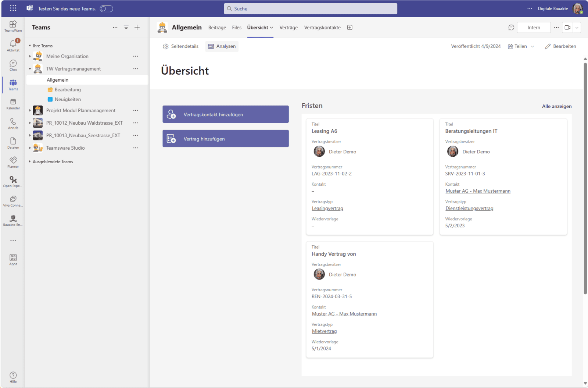
Task: Open channel conversation chat bubble icon
Action: coord(511,28)
